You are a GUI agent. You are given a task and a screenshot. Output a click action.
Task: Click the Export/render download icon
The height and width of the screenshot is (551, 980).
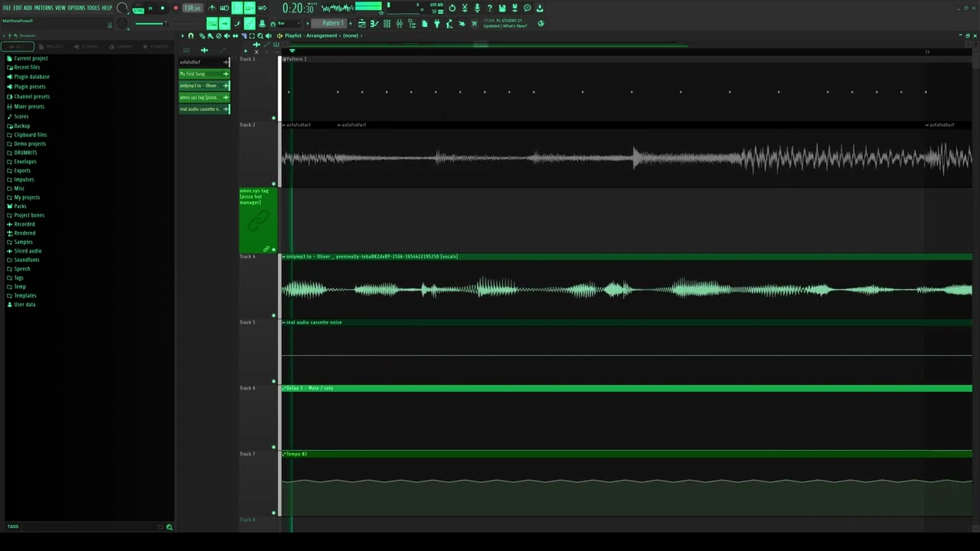(540, 8)
